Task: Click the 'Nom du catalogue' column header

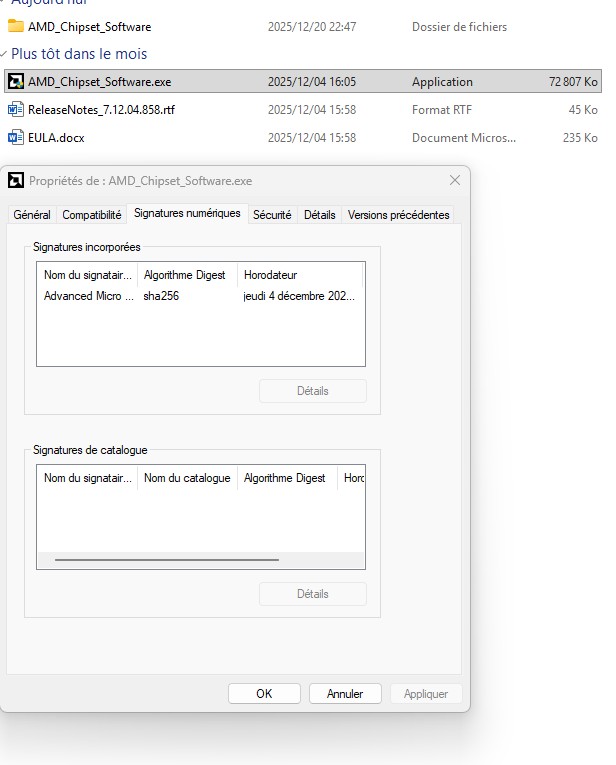Action: coord(187,478)
